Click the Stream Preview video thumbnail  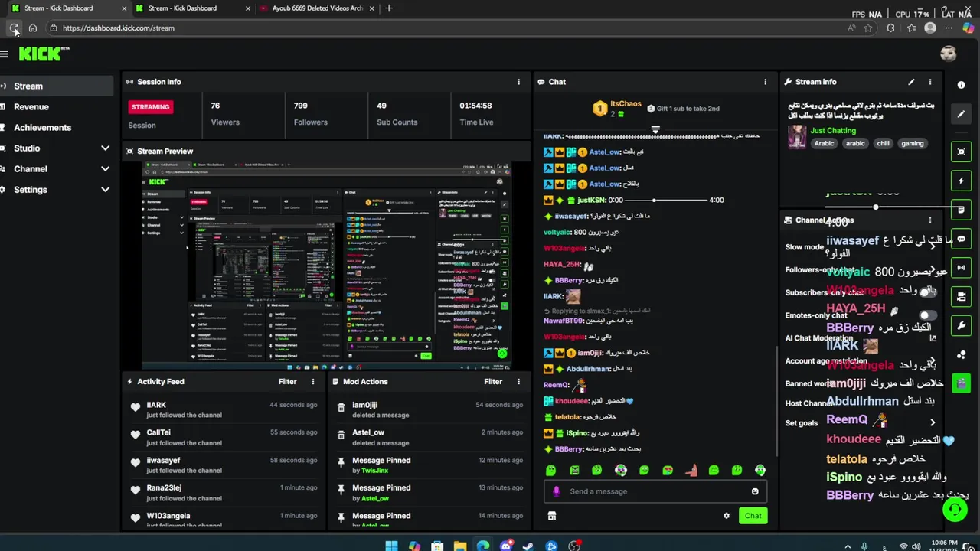coord(325,265)
